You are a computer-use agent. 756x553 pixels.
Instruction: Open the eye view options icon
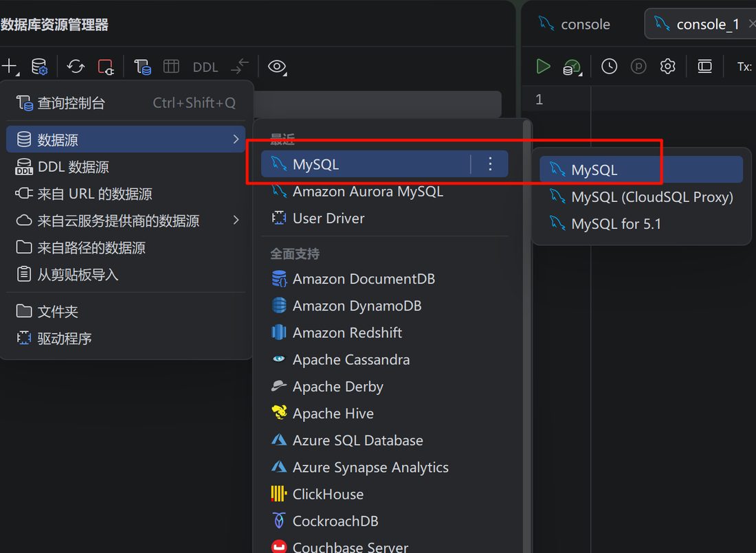tap(277, 67)
